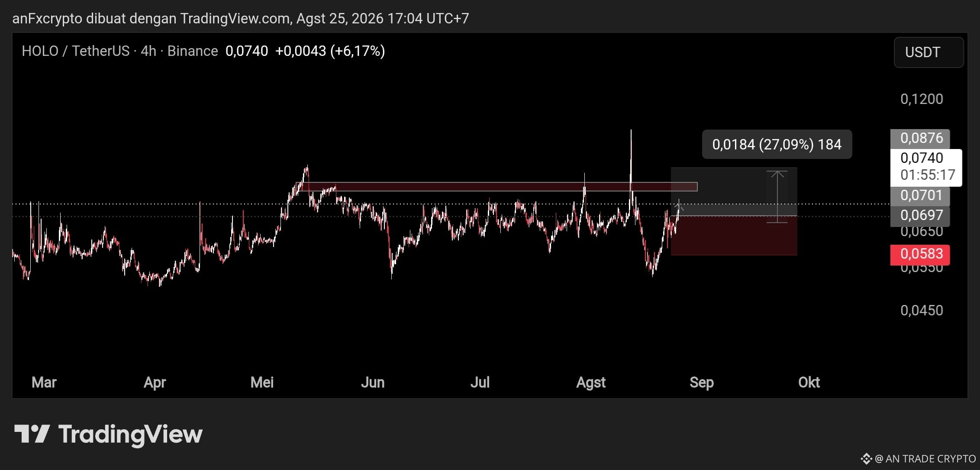980x470 pixels.
Task: Click the Agst label on time axis
Action: [591, 382]
